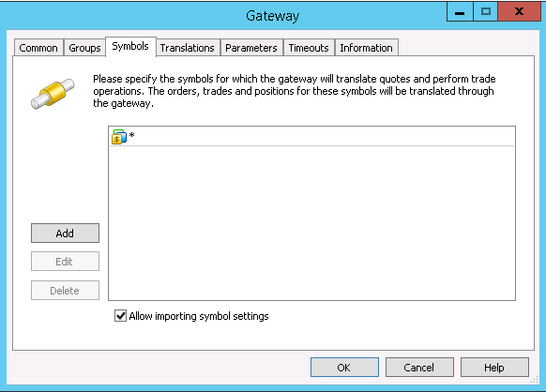Open Help for the Gateway dialog
Viewport: 546px width, 392px height.
click(494, 368)
